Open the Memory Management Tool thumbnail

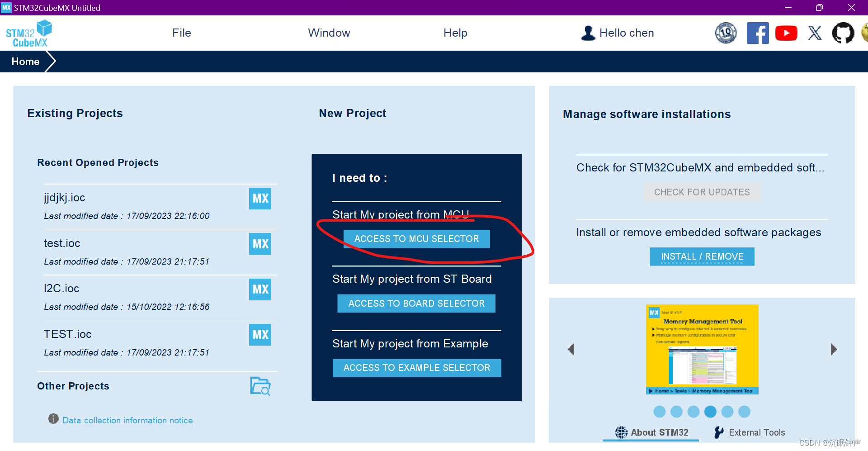(702, 350)
